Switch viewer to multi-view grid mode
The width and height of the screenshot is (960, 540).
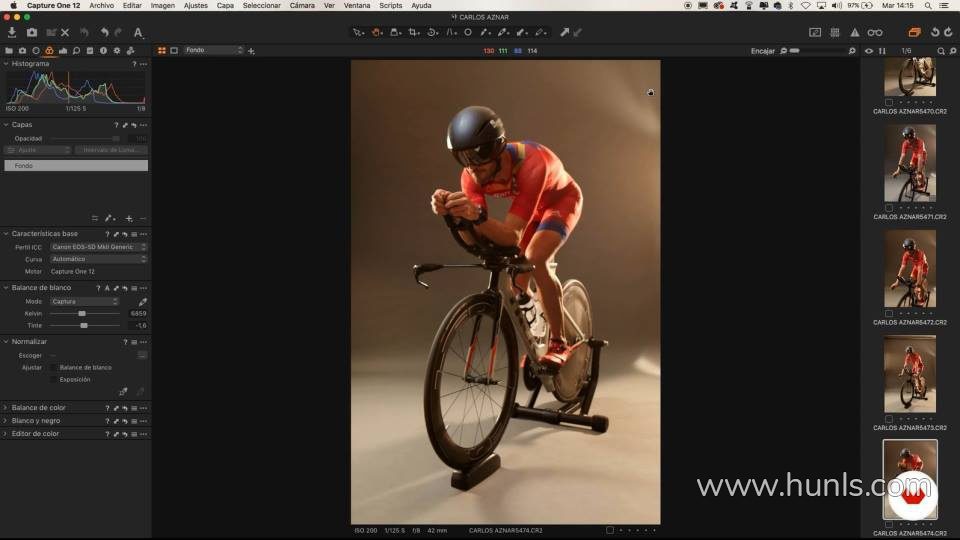pyautogui.click(x=162, y=51)
